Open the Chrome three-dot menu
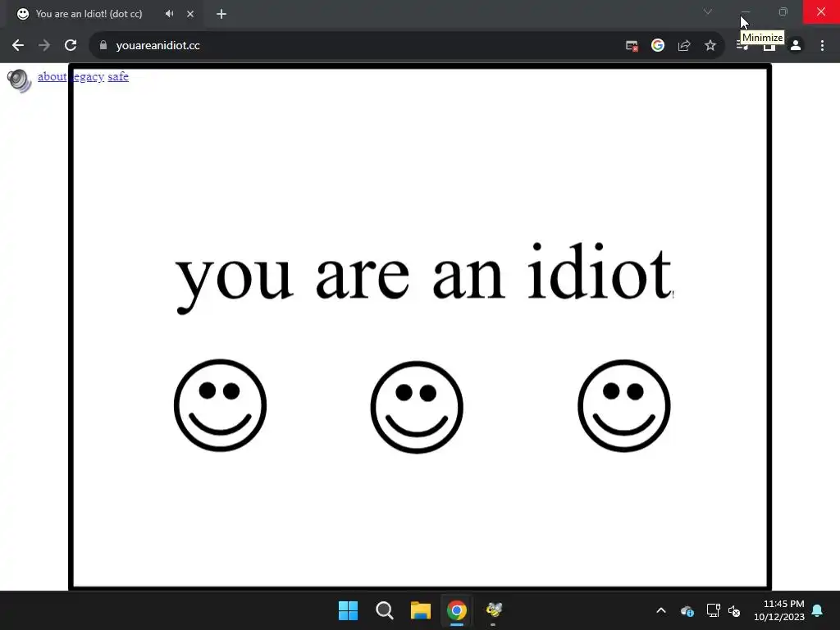 (822, 46)
